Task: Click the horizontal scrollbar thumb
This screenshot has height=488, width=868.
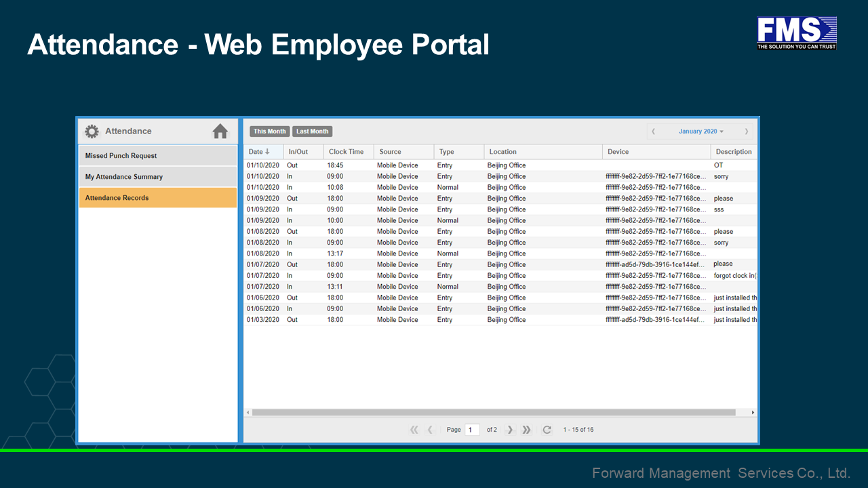Action: point(494,412)
